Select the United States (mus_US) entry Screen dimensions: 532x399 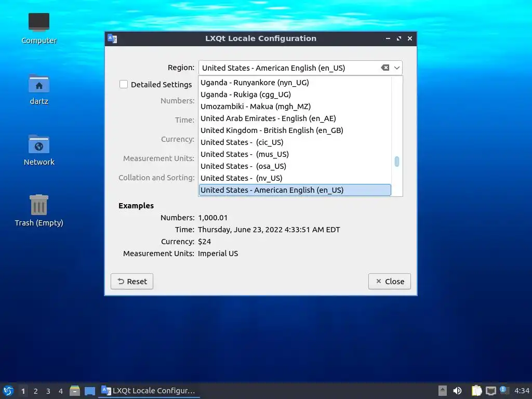[x=295, y=154]
